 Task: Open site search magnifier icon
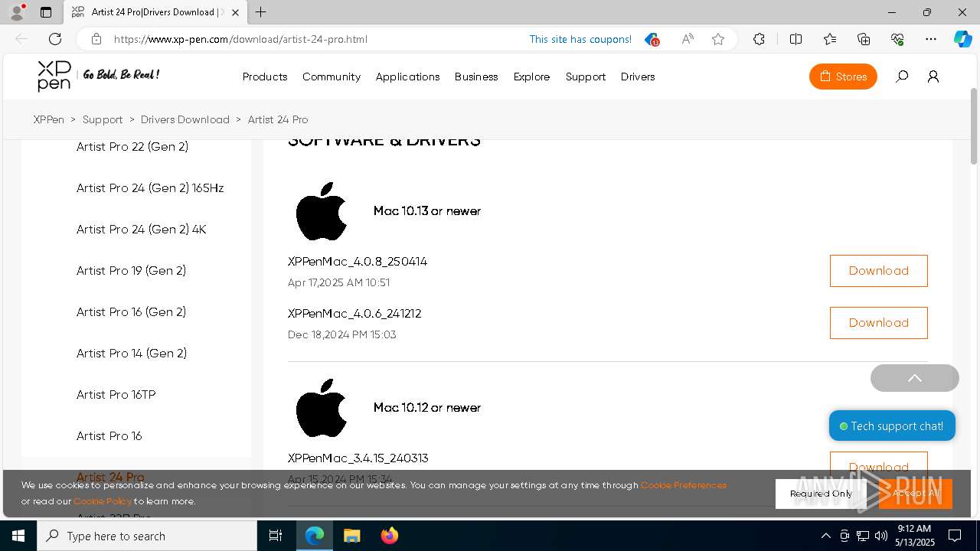click(902, 77)
